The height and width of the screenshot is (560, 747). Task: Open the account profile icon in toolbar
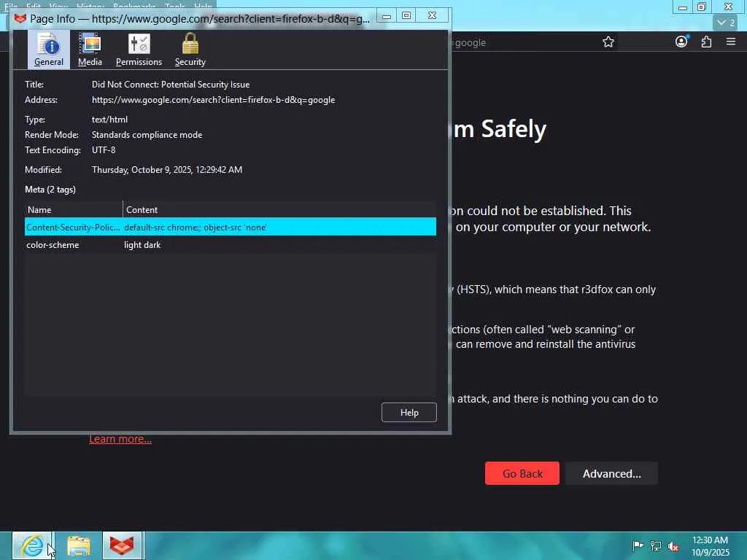click(x=681, y=42)
